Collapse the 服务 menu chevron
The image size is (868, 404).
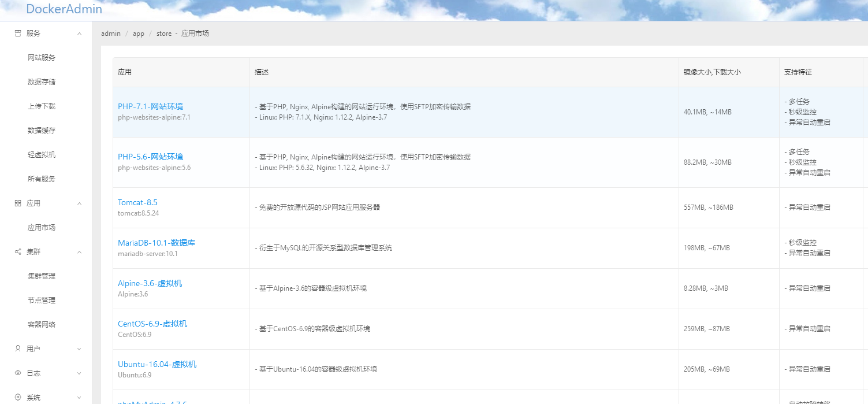coord(79,34)
